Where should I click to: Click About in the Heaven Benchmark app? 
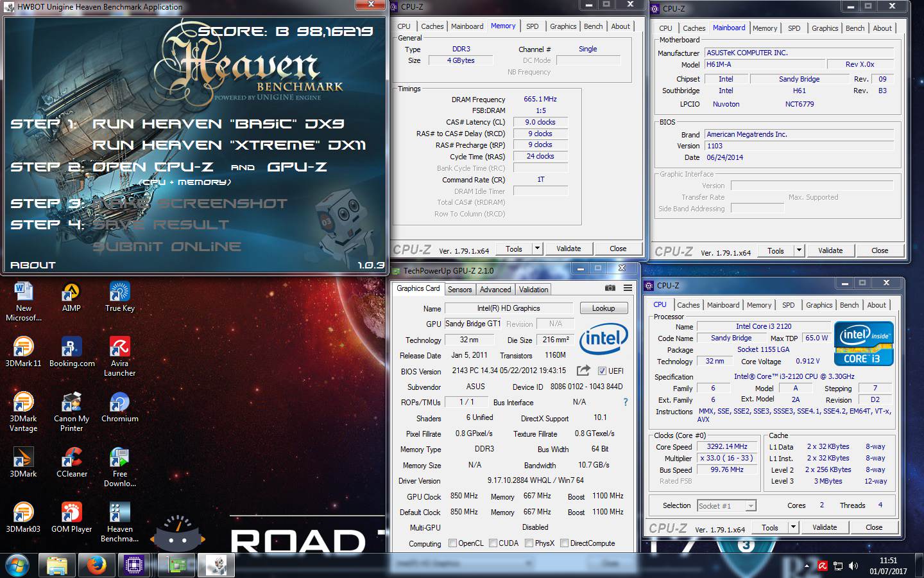click(x=33, y=265)
